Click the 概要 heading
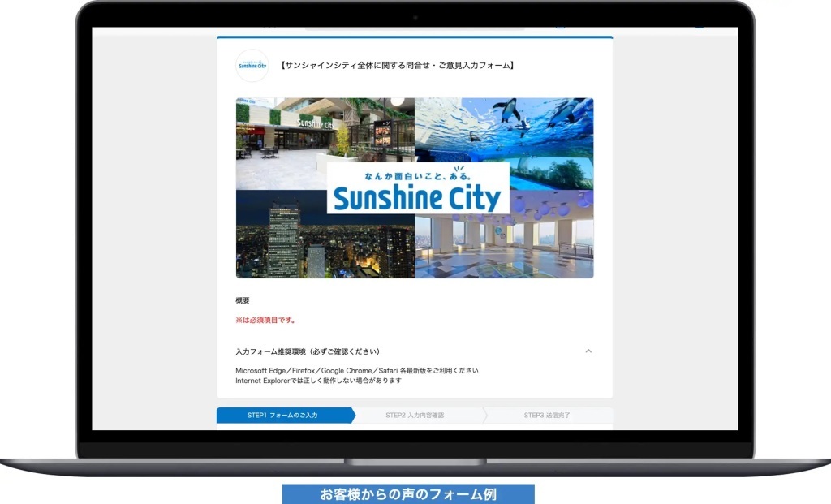Viewport: 831px width, 504px height. point(242,300)
